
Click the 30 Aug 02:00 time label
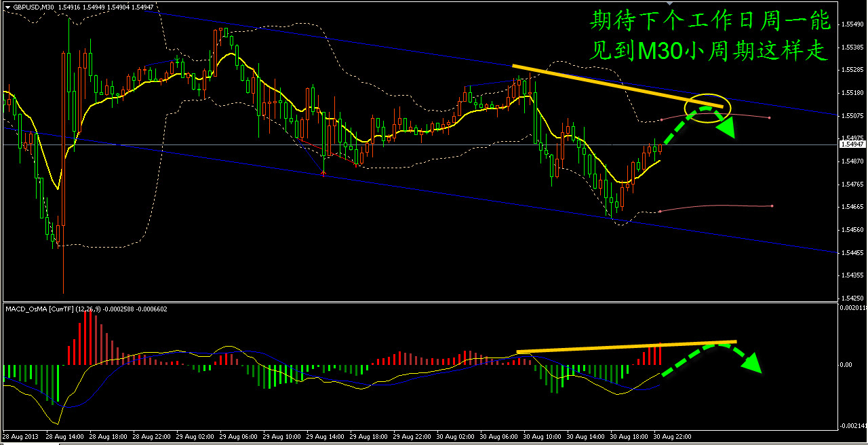455,436
